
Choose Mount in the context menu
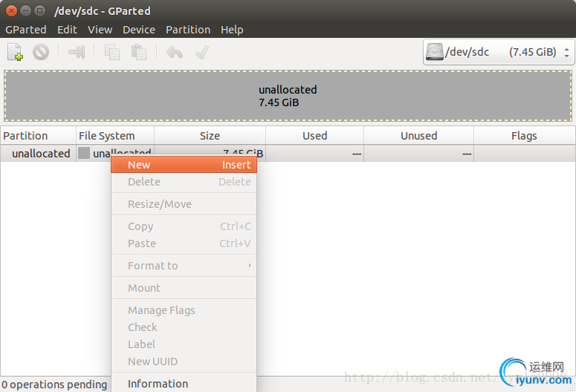coord(184,288)
